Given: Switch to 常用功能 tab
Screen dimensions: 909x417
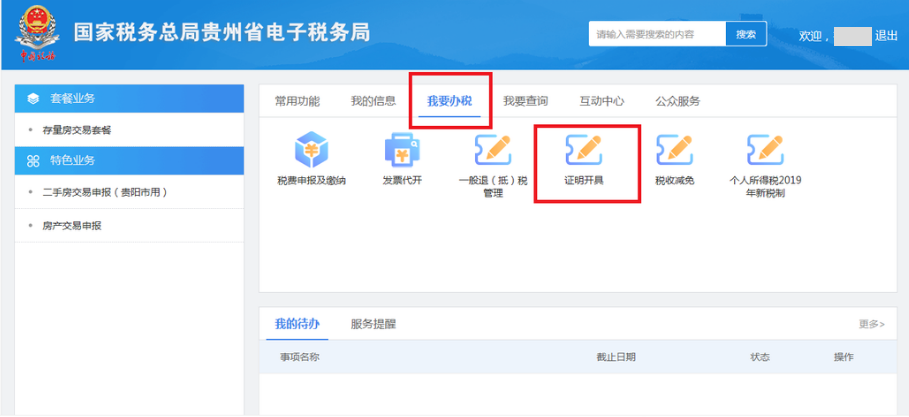Looking at the screenshot, I should pos(297,101).
